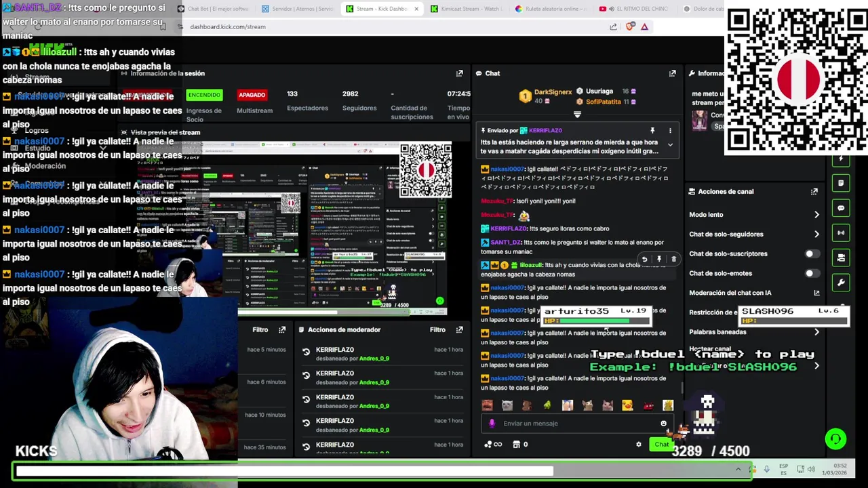
Task: Select the yellow duck emote
Action: click(627, 405)
